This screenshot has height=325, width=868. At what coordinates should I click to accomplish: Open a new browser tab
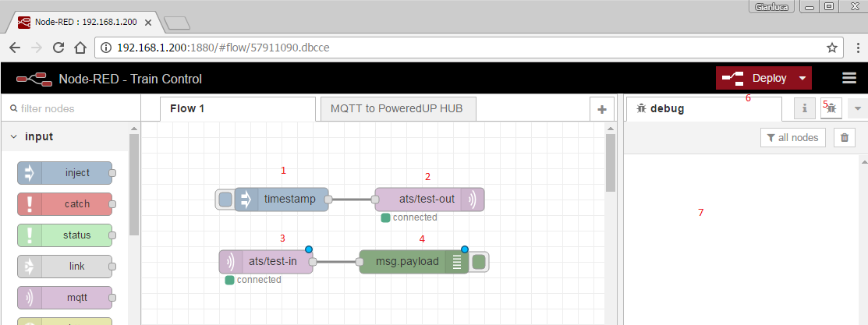click(x=177, y=23)
